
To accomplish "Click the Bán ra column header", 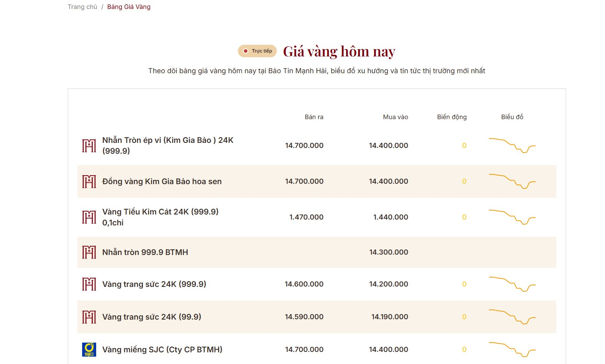I will (x=314, y=117).
